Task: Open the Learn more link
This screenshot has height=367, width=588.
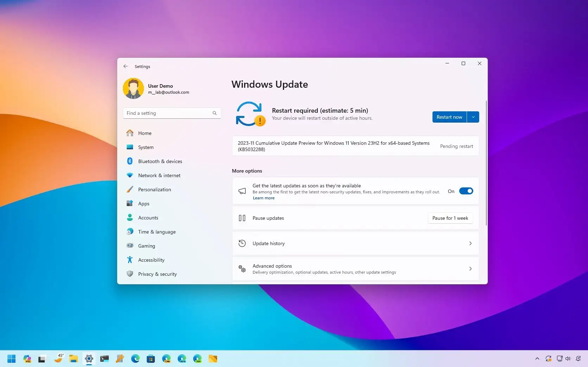Action: (264, 198)
